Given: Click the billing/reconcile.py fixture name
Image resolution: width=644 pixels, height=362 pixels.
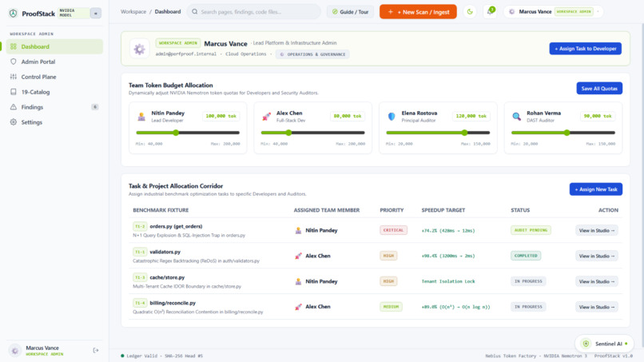Looking at the screenshot, I should [173, 303].
